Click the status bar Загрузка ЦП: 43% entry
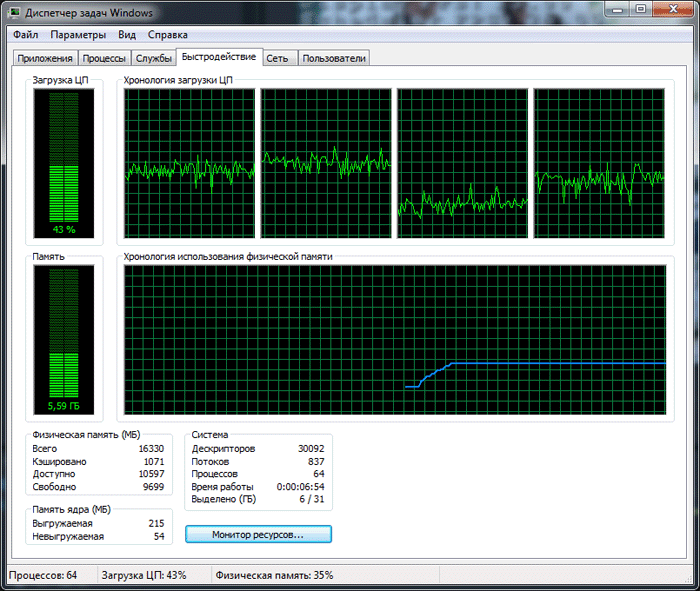The width and height of the screenshot is (700, 591). click(x=144, y=575)
